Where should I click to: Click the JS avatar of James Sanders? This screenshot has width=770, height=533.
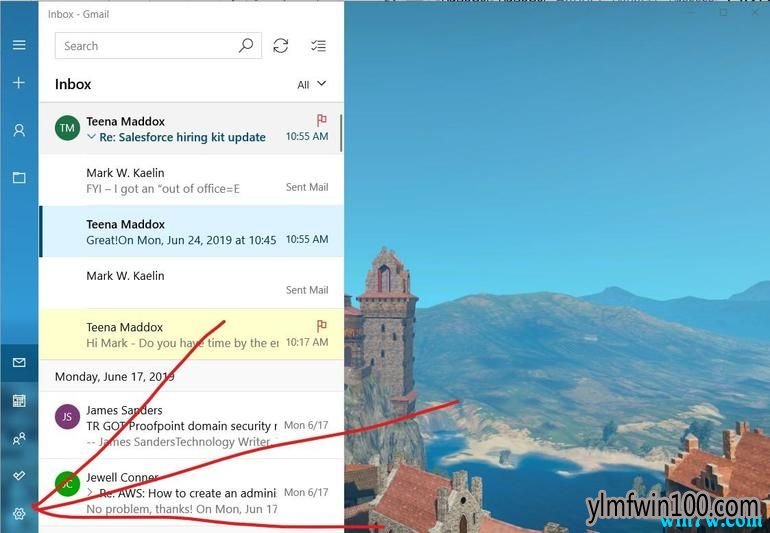(67, 417)
